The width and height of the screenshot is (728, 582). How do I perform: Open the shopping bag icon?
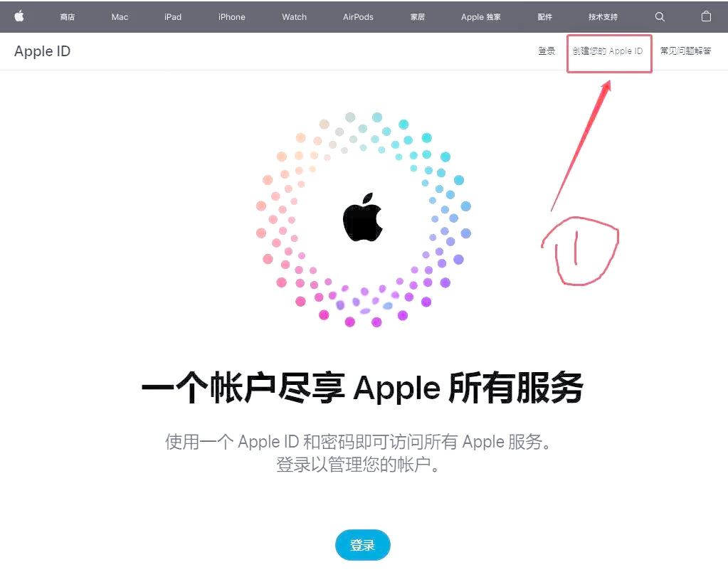706,16
